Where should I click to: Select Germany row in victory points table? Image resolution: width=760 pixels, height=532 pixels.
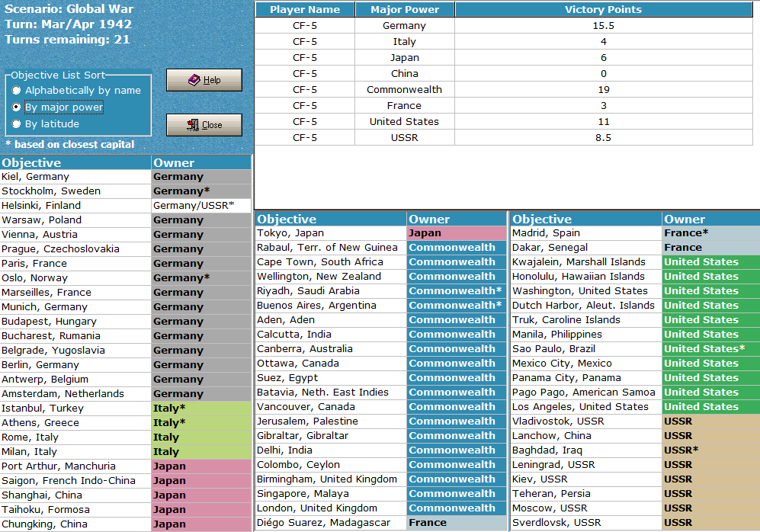pos(504,26)
